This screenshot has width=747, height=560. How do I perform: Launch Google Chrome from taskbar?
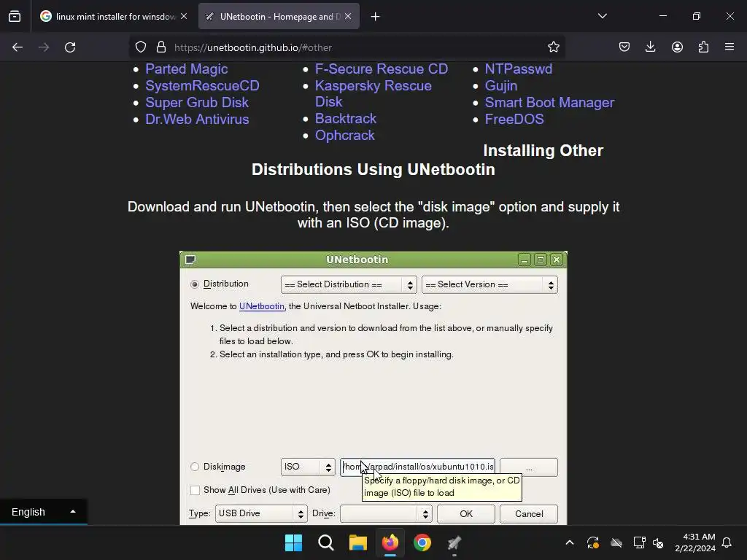tap(422, 542)
